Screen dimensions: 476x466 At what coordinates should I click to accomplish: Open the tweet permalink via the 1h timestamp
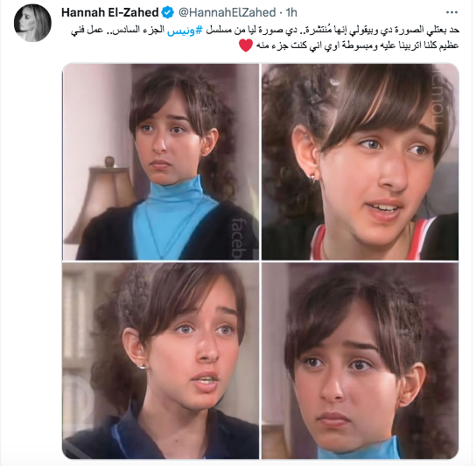[291, 12]
